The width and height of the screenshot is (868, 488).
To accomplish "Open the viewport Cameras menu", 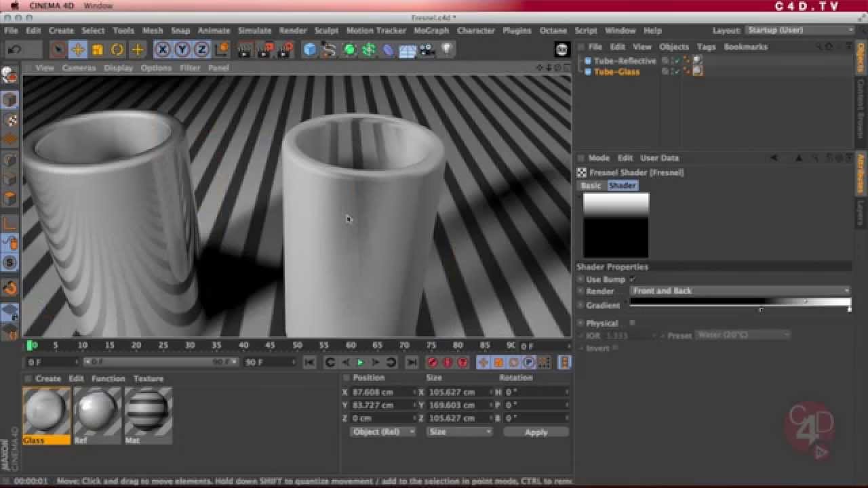I will 79,68.
